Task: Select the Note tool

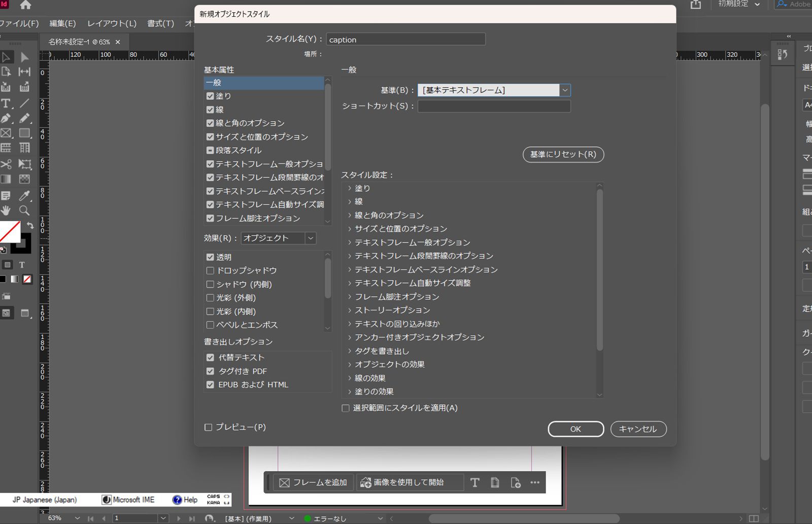Action: pos(7,195)
